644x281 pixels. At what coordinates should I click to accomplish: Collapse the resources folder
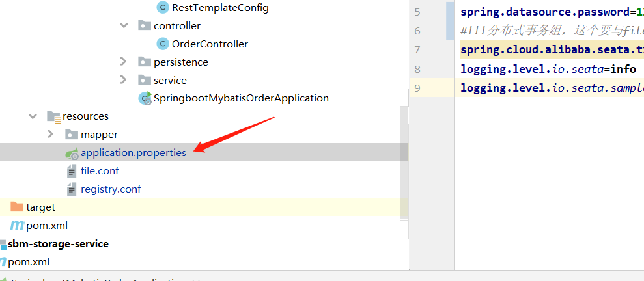coord(33,116)
